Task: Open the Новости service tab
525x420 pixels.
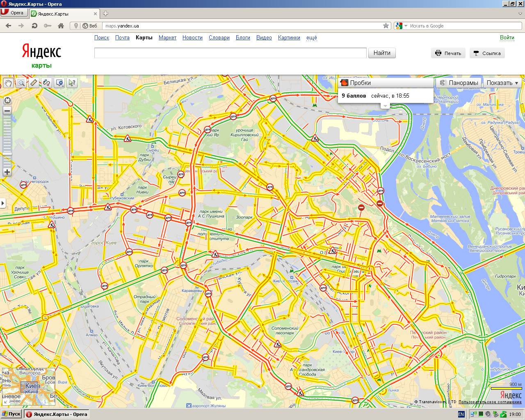Action: click(x=192, y=37)
